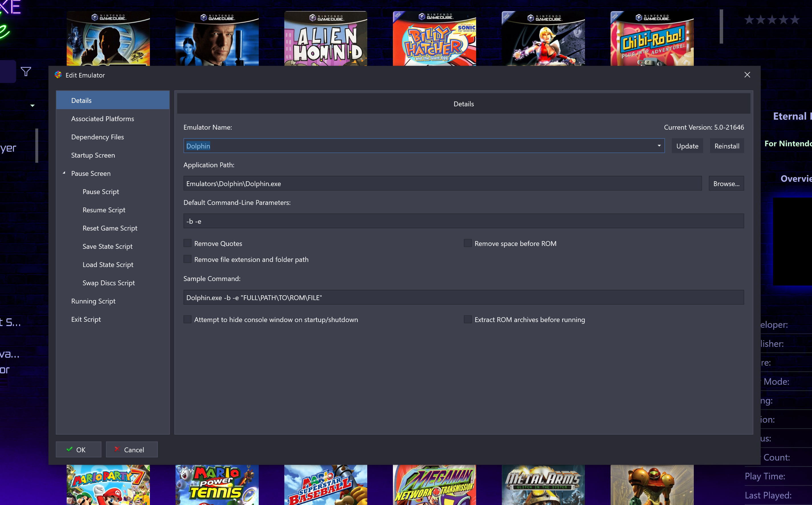This screenshot has width=812, height=505.
Task: Click the filter funnel icon
Action: pos(26,72)
